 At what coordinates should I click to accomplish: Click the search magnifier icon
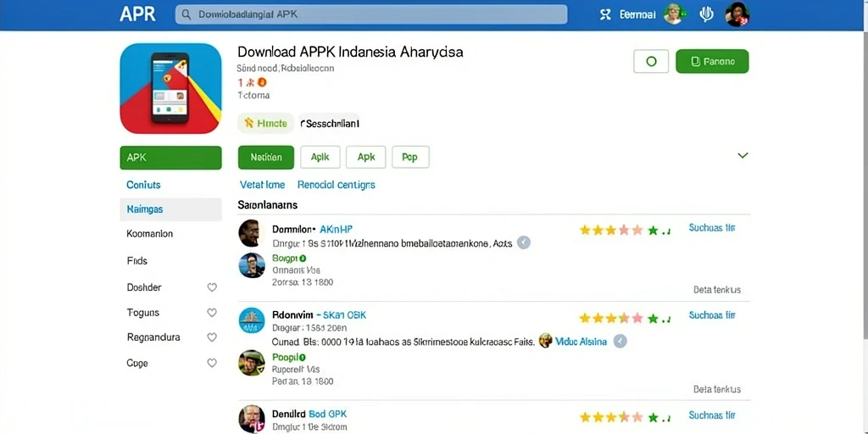click(186, 14)
